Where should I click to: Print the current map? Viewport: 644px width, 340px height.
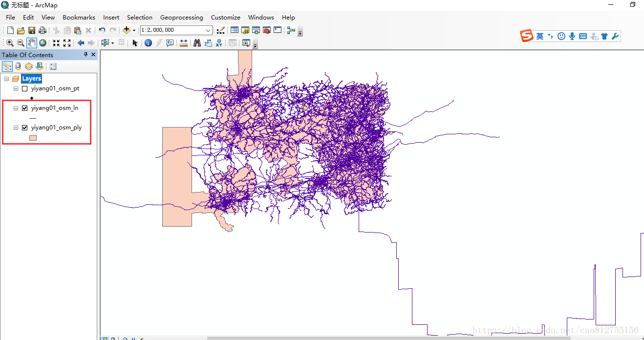(43, 30)
